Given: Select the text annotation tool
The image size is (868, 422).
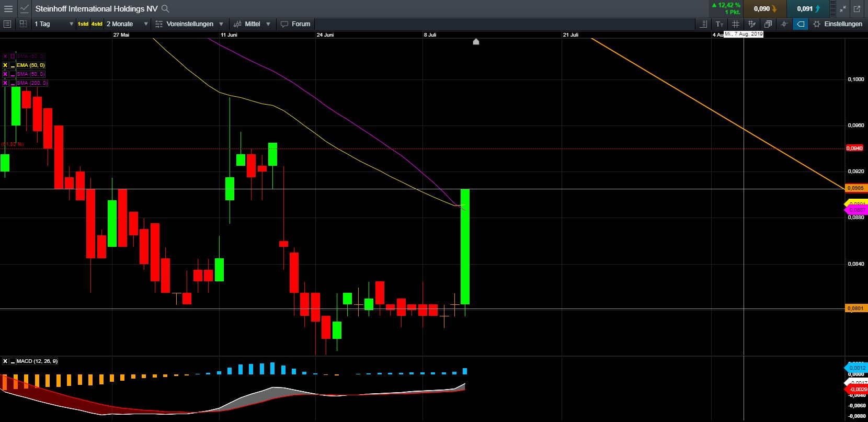Looking at the screenshot, I should [719, 24].
